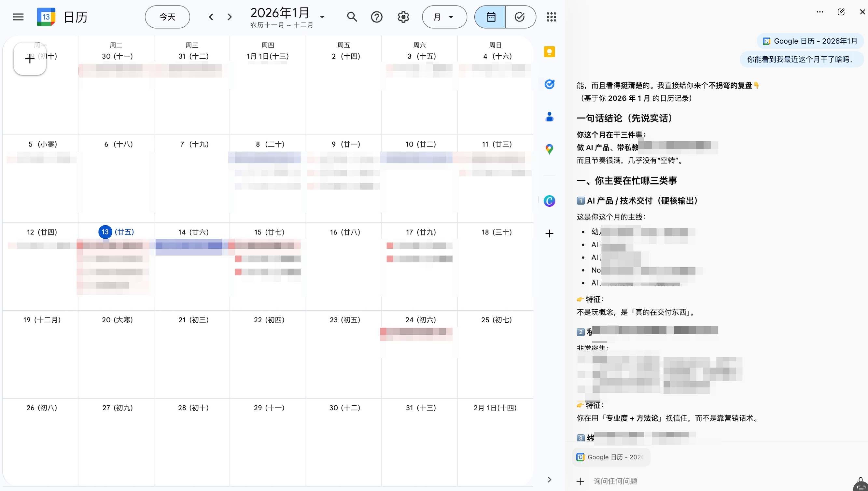Open the help question mark icon
The width and height of the screenshot is (868, 491).
tap(377, 17)
